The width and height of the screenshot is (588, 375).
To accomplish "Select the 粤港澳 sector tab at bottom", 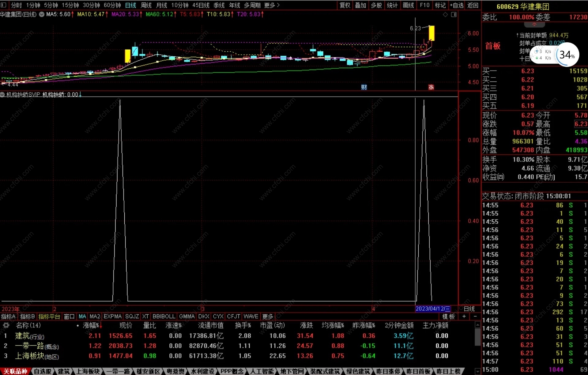I will (175, 371).
